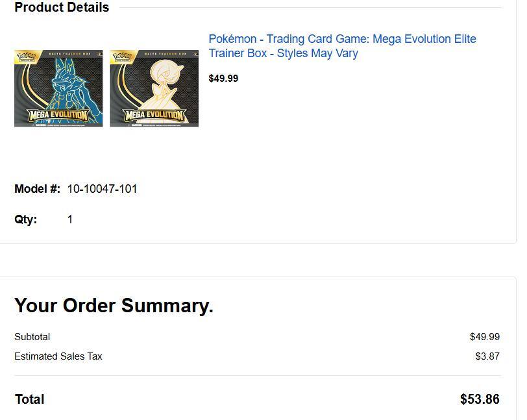Click the Mega Evolution logo on the Gardevoir box
Screen dimensions: 527x420
tap(154, 116)
